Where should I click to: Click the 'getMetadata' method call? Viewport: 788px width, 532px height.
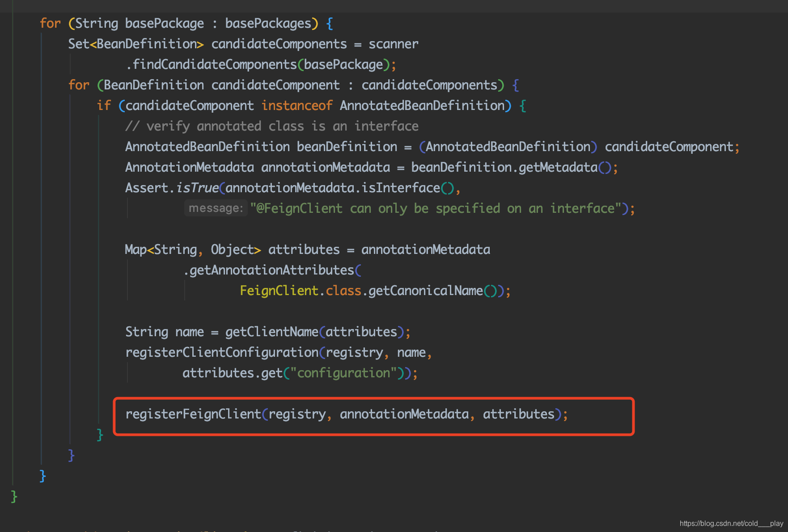coord(558,167)
